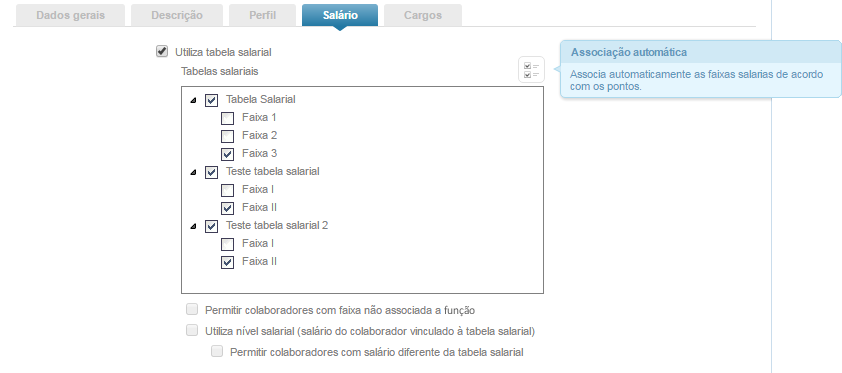Click the Associação automática checklist icon
The height and width of the screenshot is (373, 842).
[x=531, y=70]
